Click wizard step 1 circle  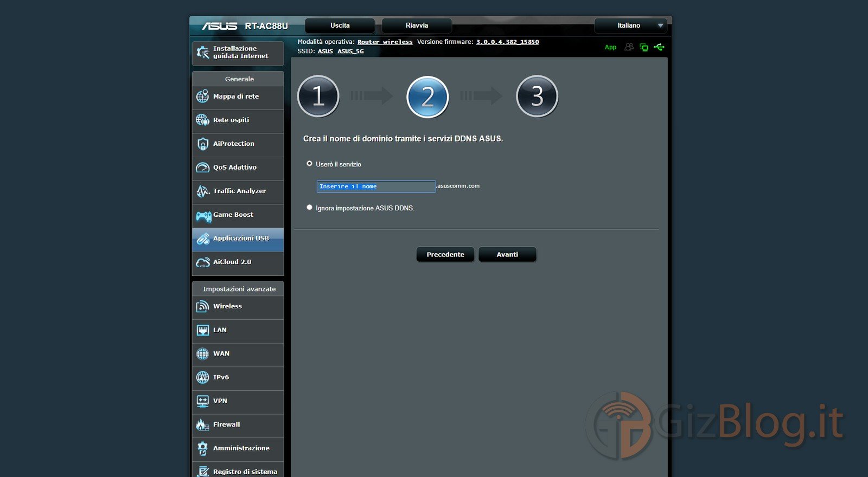pyautogui.click(x=318, y=96)
